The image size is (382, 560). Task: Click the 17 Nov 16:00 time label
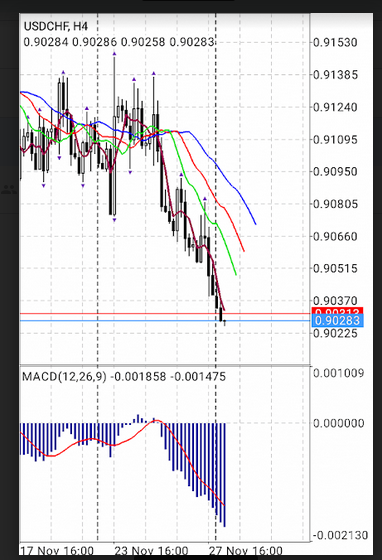click(x=57, y=550)
